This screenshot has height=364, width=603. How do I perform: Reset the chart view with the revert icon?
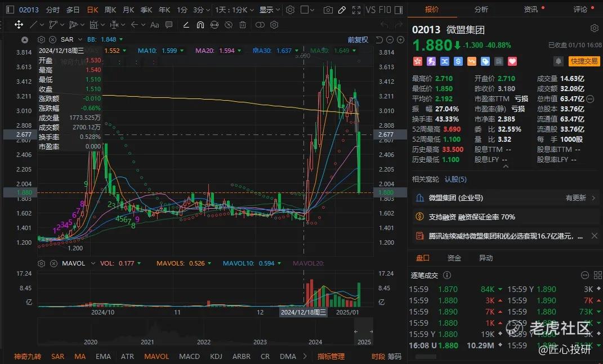(379, 39)
